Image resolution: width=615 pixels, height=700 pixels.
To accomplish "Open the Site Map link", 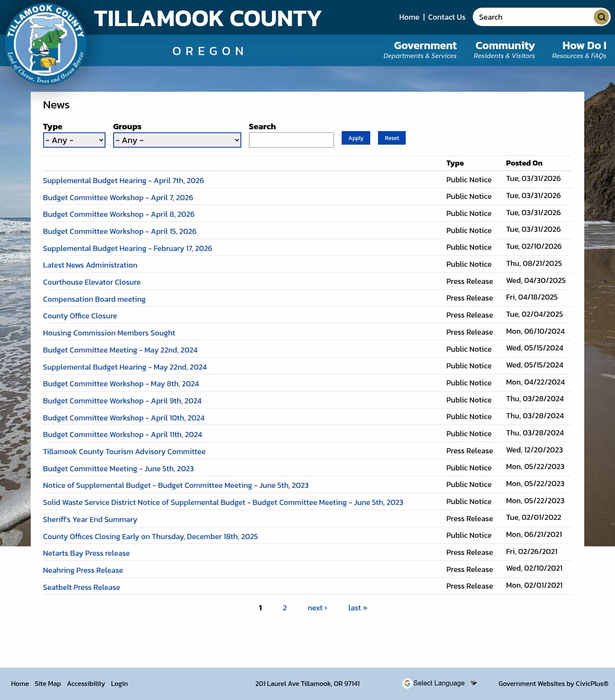I will [48, 683].
